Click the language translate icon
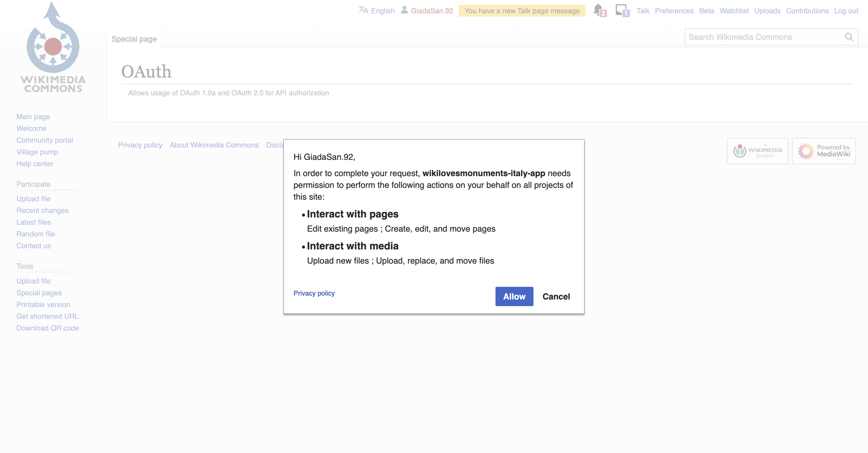 [363, 10]
